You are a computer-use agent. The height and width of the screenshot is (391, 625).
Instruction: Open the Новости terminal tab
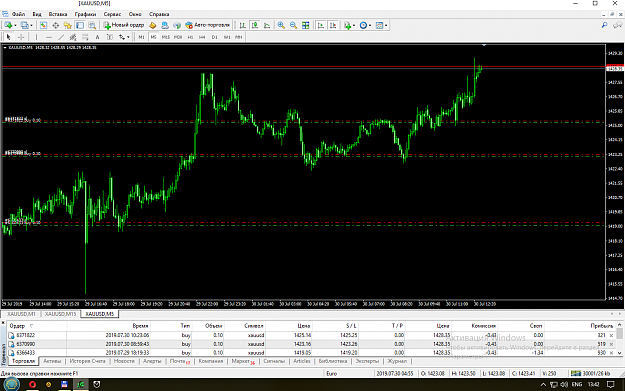point(124,361)
